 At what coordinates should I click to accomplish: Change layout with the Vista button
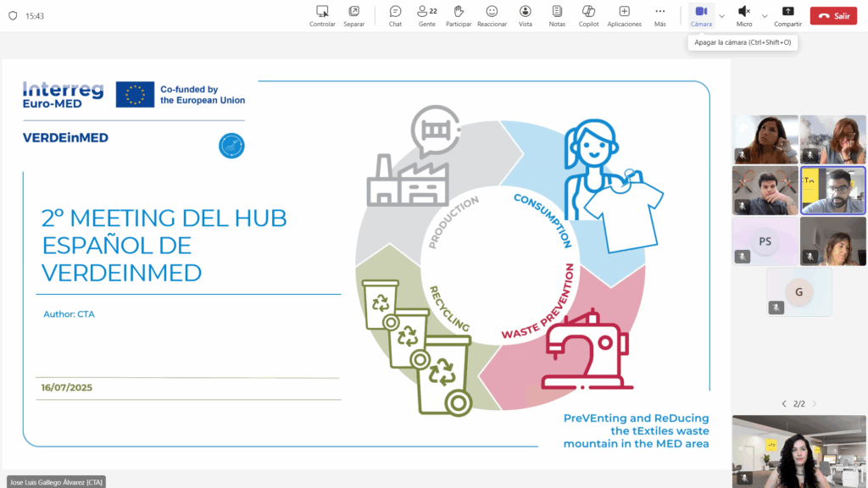(526, 16)
